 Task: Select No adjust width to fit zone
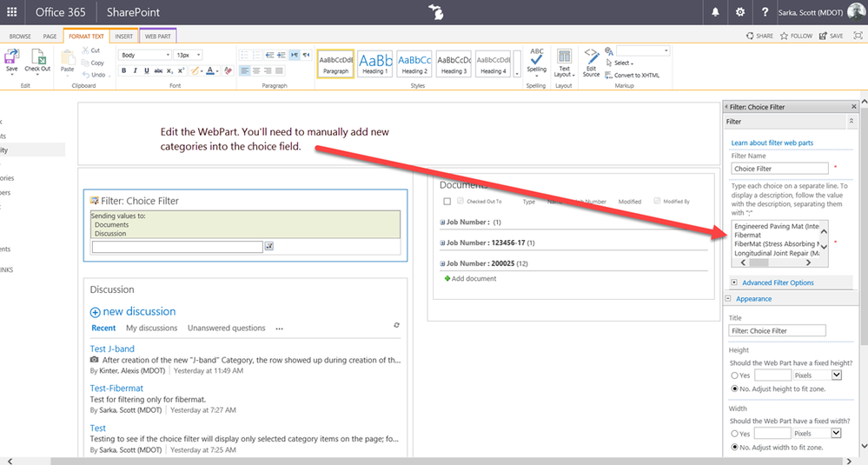(x=734, y=448)
